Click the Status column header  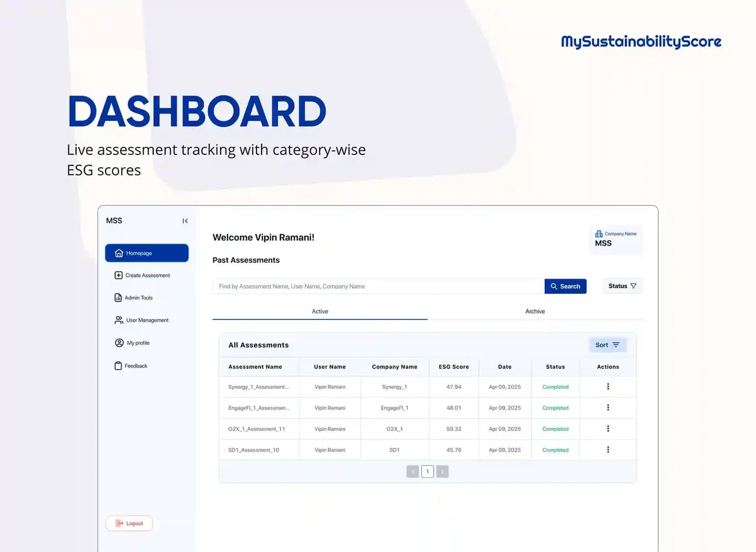(555, 367)
